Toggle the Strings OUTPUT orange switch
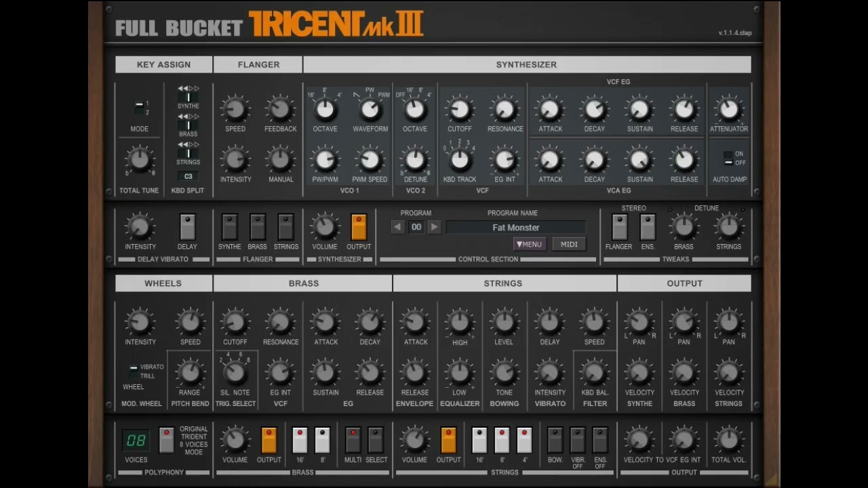The height and width of the screenshot is (488, 868). coord(448,440)
